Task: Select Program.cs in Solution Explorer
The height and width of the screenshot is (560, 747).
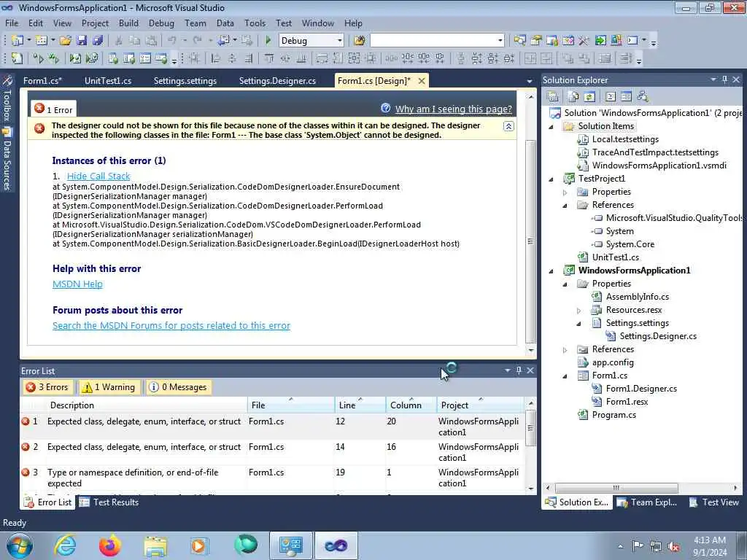Action: tap(614, 415)
